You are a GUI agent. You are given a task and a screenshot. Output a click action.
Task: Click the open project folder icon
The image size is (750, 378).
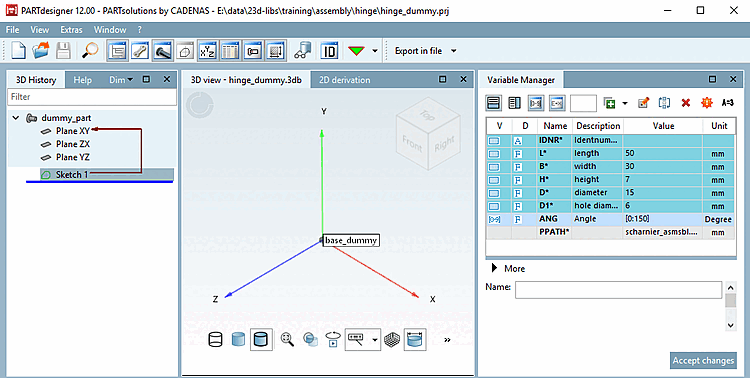(41, 50)
